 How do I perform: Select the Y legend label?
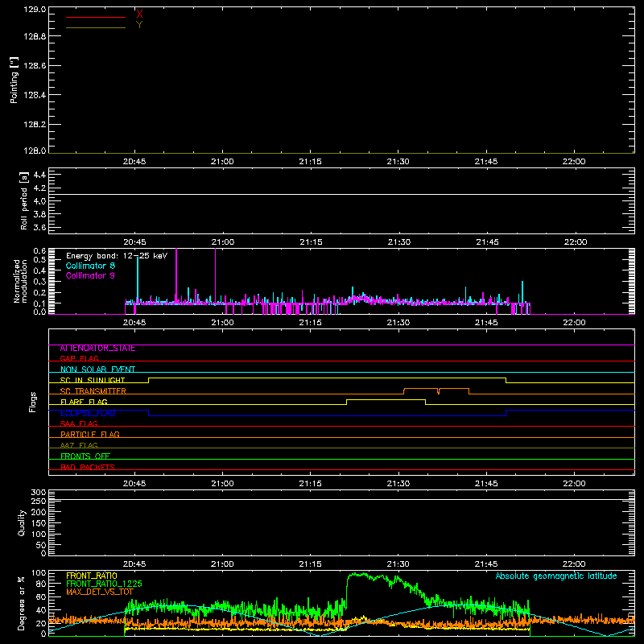tap(139, 25)
